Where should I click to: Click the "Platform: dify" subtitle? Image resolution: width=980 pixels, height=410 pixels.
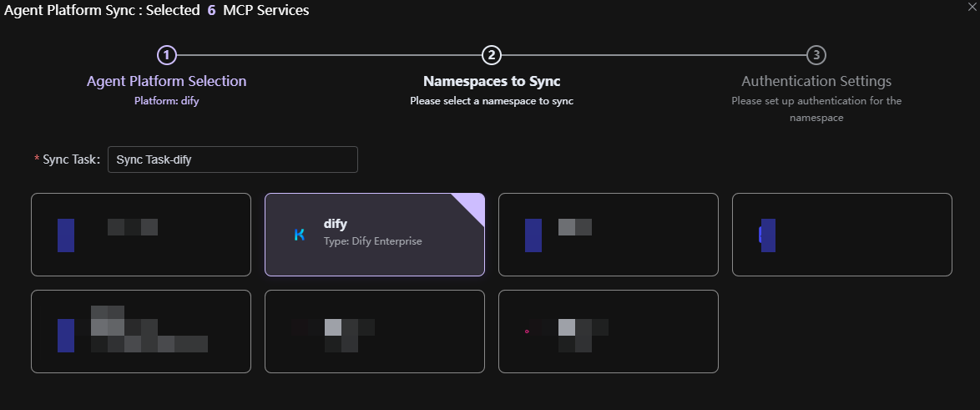[x=167, y=101]
